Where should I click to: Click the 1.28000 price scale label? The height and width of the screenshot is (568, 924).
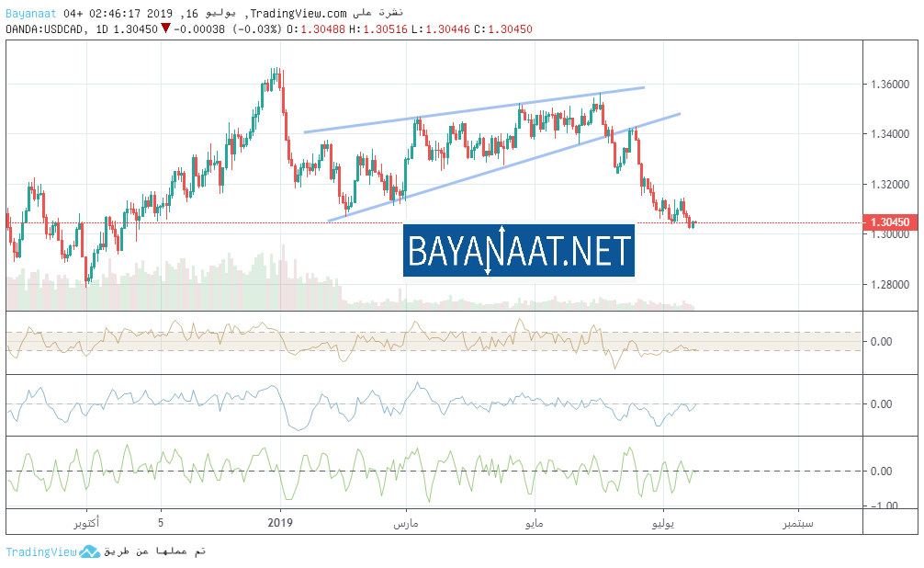887,285
